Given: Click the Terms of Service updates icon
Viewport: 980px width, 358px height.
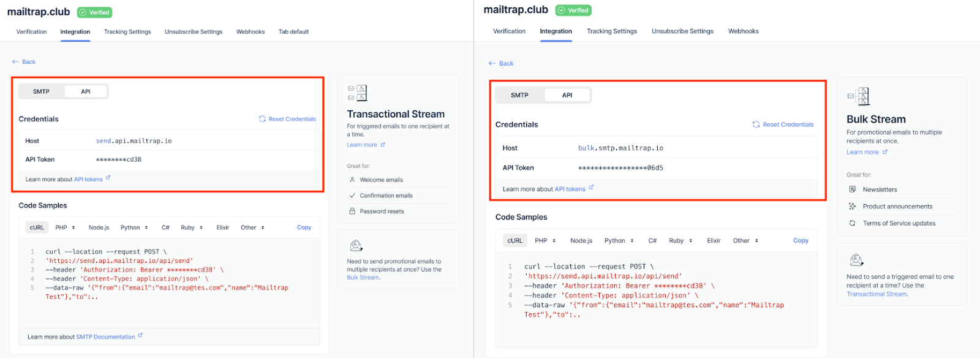Looking at the screenshot, I should (x=852, y=223).
